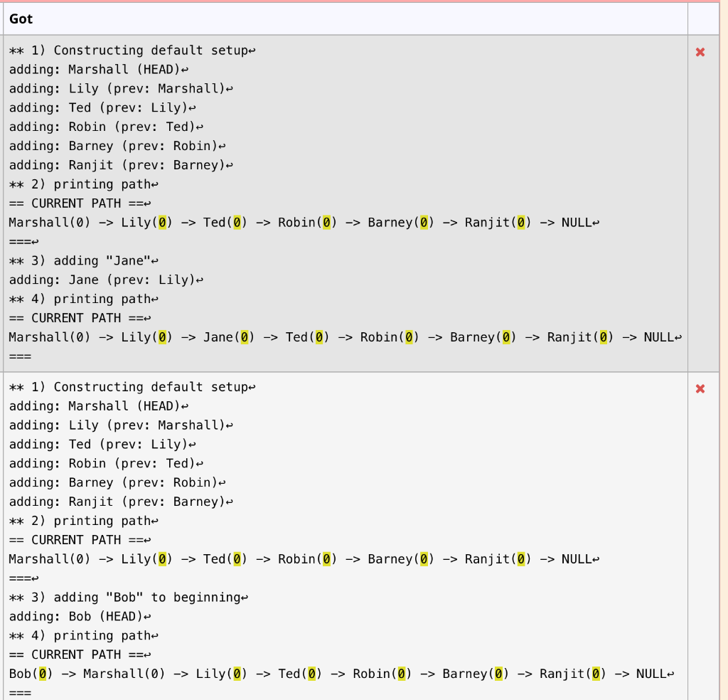Select the '** 3) adding "Jane"' heading line
Viewport: 728px width, 700px height.
tap(78, 260)
